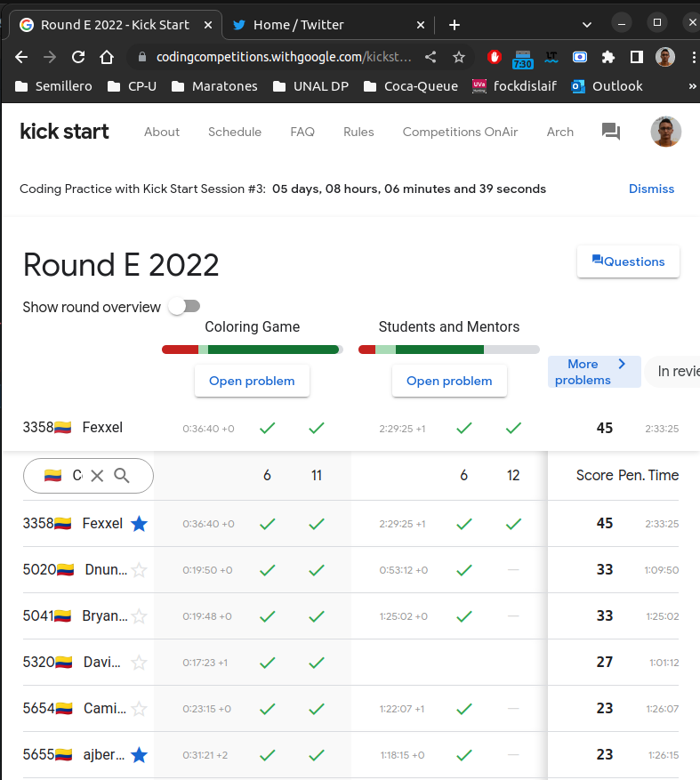Screen dimensions: 700x780
Task: Open the Semillero bookmark folder
Action: [53, 86]
